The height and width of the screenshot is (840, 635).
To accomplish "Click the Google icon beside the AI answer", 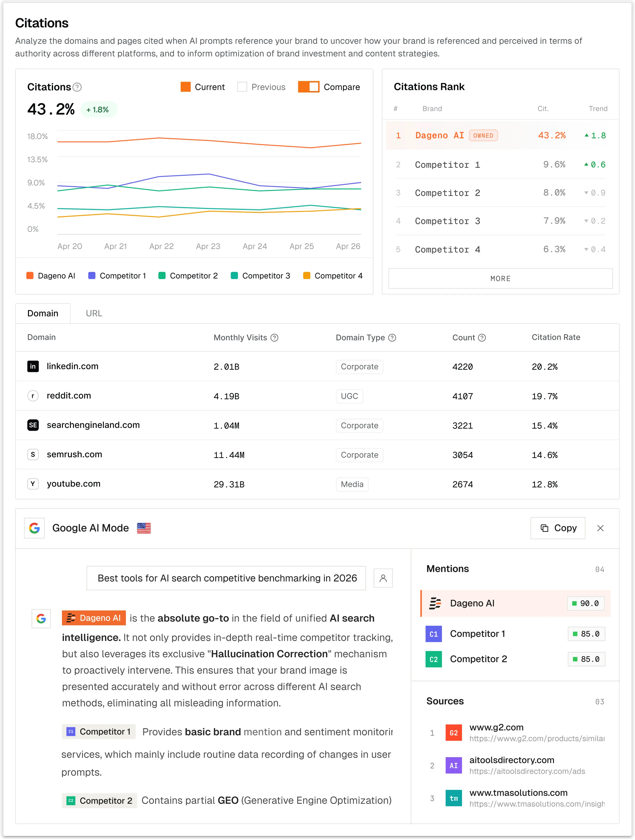I will coord(41,619).
